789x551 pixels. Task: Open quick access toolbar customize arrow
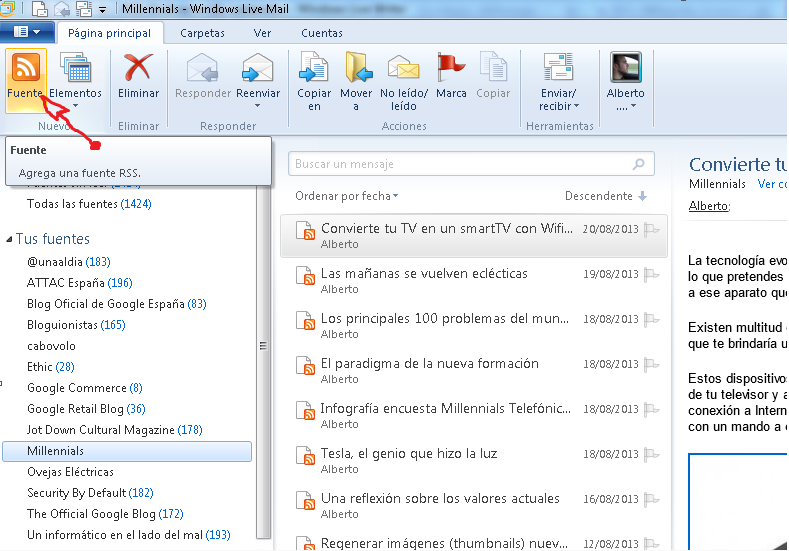pyautogui.click(x=102, y=10)
